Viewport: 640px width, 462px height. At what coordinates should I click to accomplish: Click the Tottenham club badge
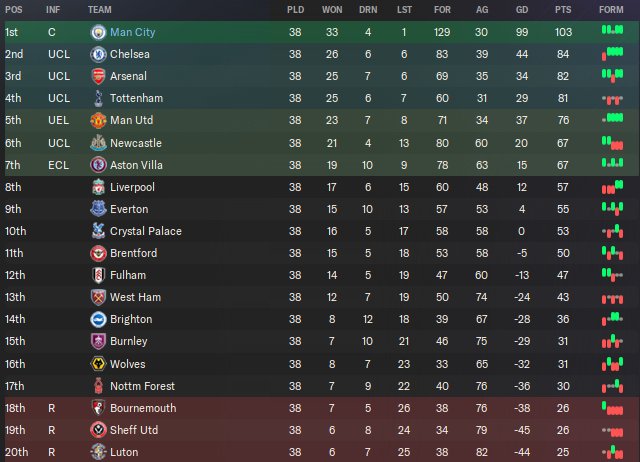[x=98, y=98]
